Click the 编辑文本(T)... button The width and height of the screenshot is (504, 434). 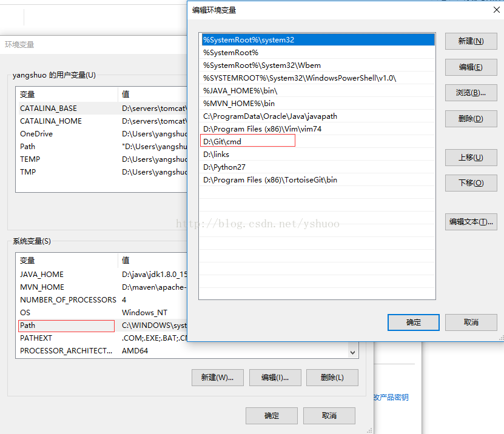coord(471,222)
